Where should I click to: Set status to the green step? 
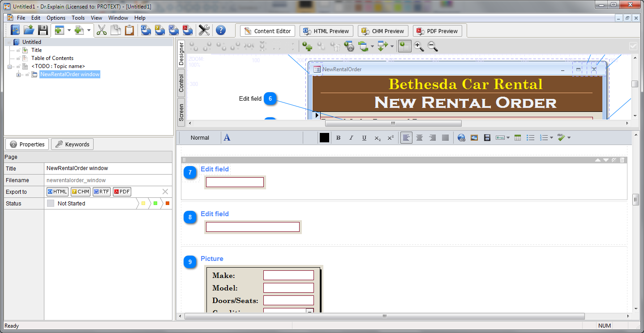point(155,203)
